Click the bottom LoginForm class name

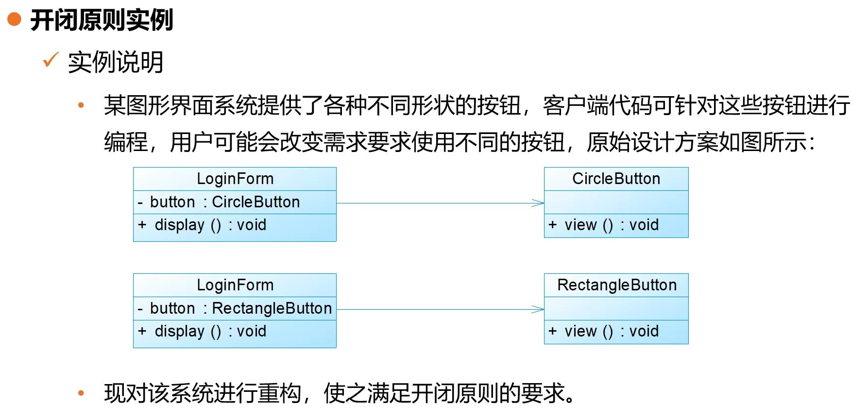point(235,285)
